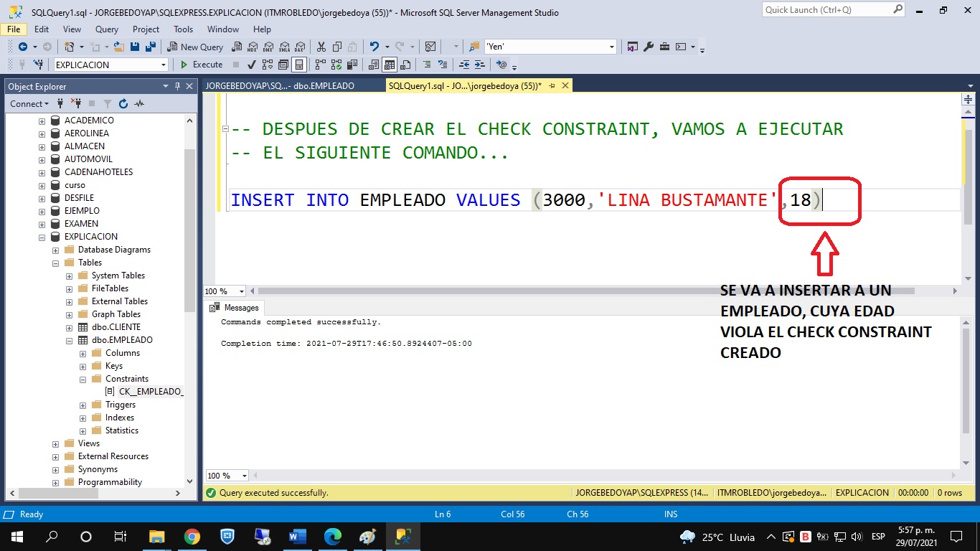Collapse the EXPLICACION database node
Screen dimensions: 980x551
pos(42,237)
